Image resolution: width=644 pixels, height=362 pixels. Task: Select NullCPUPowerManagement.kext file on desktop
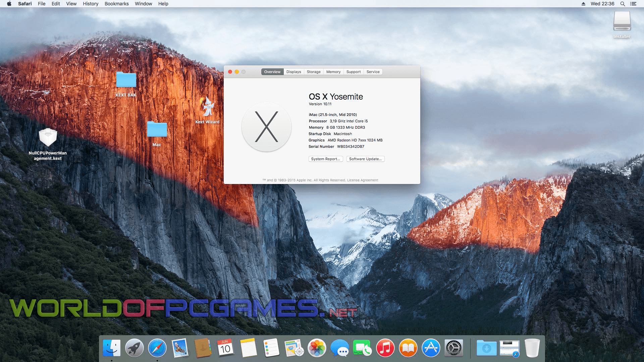[x=48, y=138]
